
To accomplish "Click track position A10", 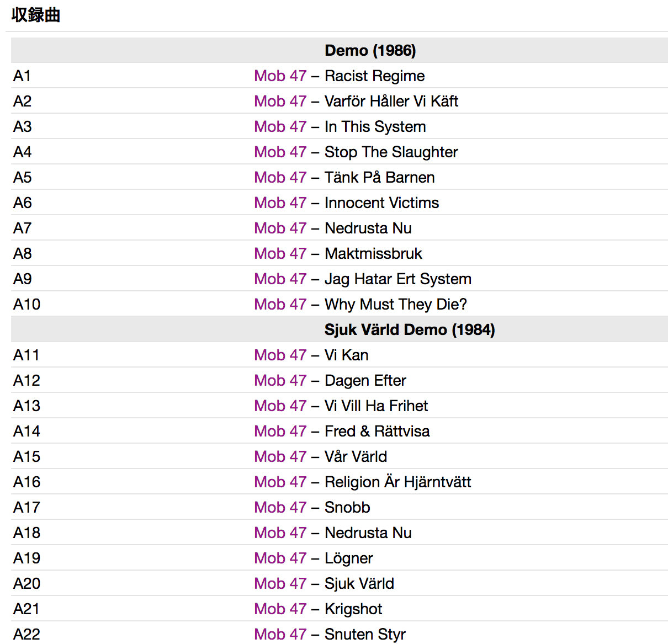I will click(x=27, y=304).
